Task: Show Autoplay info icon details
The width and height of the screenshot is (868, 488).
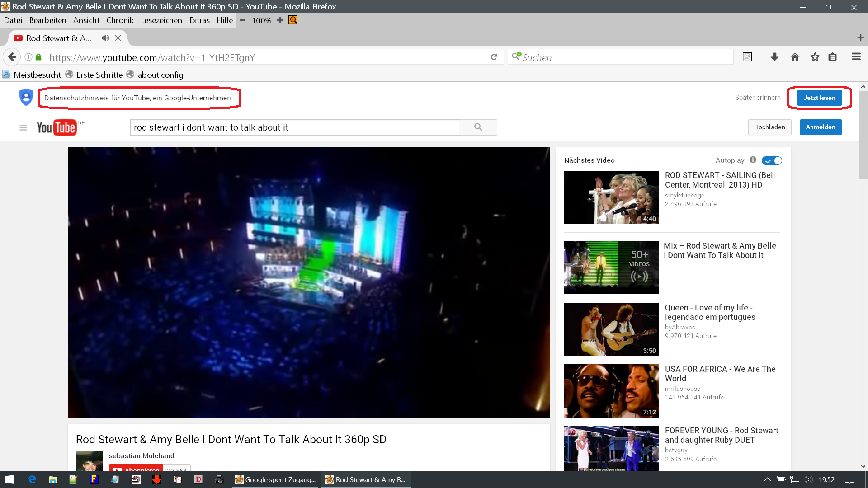Action: 753,160
